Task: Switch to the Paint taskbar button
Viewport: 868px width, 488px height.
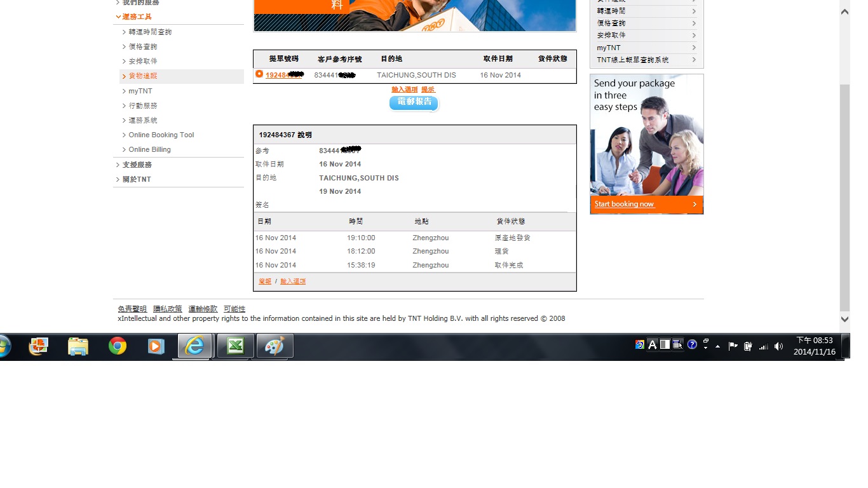Action: coord(275,346)
